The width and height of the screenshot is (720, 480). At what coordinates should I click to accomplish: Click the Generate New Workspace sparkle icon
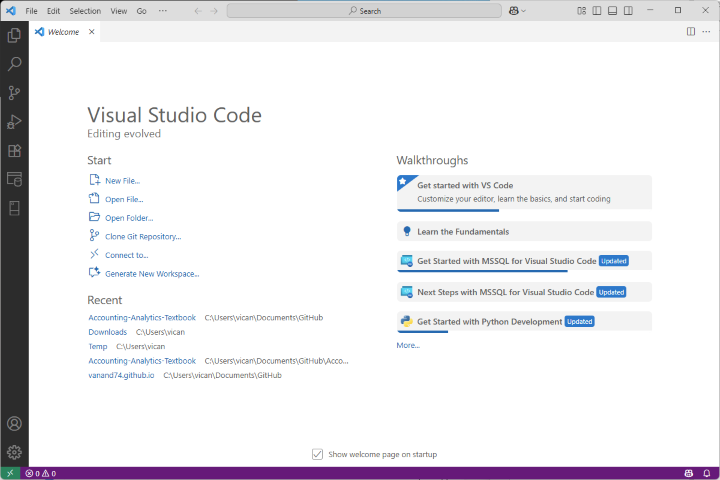click(94, 272)
